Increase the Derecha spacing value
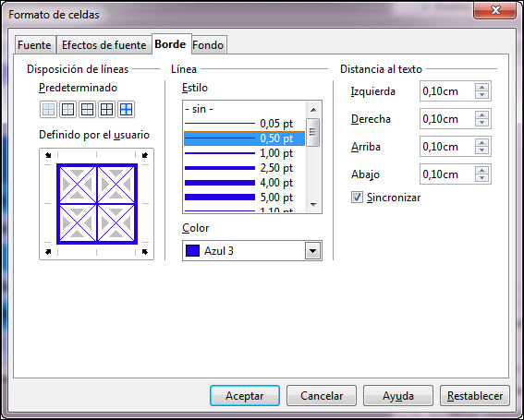This screenshot has height=420, width=524. (x=481, y=115)
